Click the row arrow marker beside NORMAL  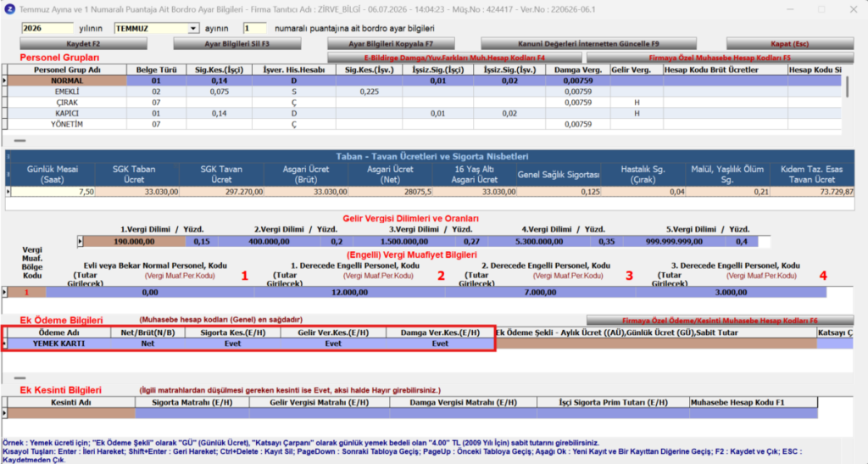4,81
